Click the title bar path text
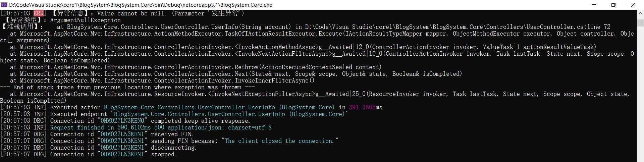This screenshot has height=162, width=644. pos(141,5)
